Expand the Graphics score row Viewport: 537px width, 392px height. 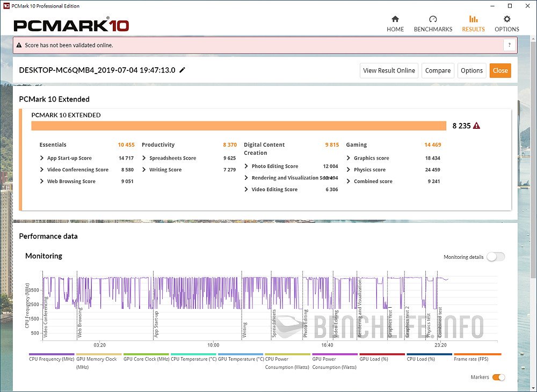click(349, 158)
